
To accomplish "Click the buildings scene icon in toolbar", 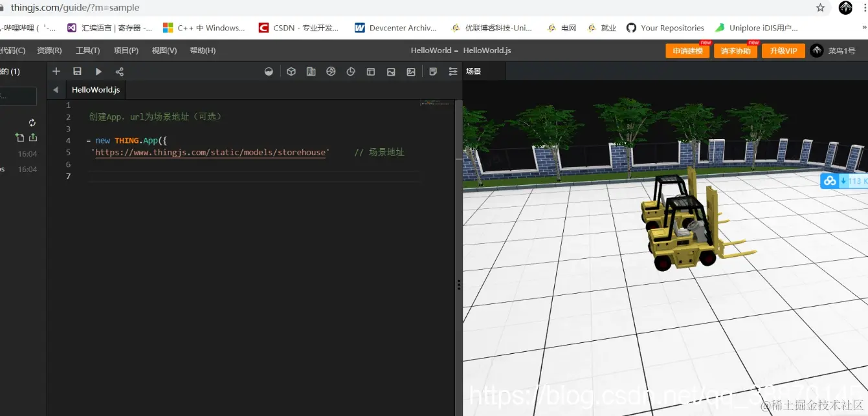I will pos(311,71).
